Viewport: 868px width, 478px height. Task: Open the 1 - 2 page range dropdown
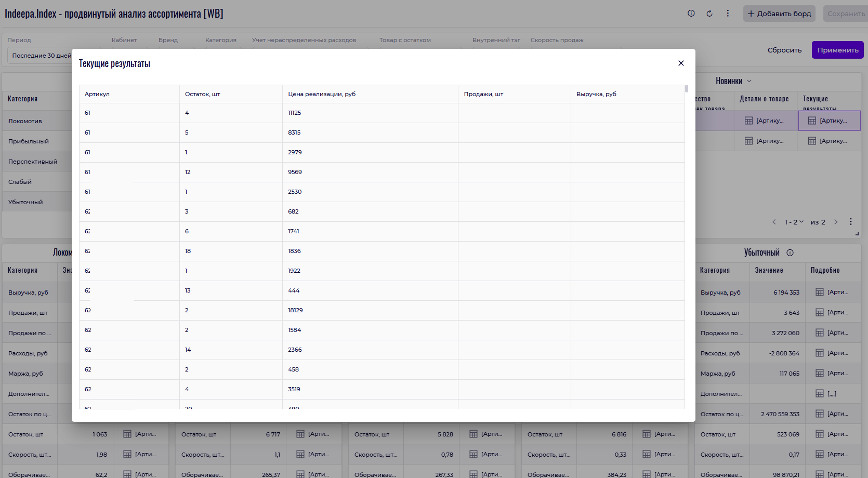point(794,222)
